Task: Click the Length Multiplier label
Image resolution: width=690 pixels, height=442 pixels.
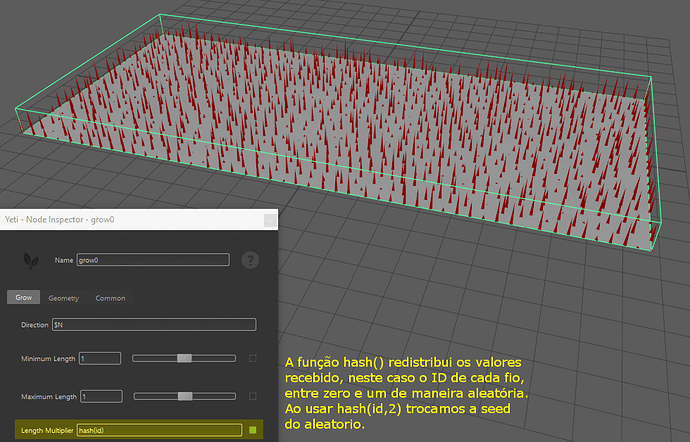Action: pyautogui.click(x=46, y=430)
